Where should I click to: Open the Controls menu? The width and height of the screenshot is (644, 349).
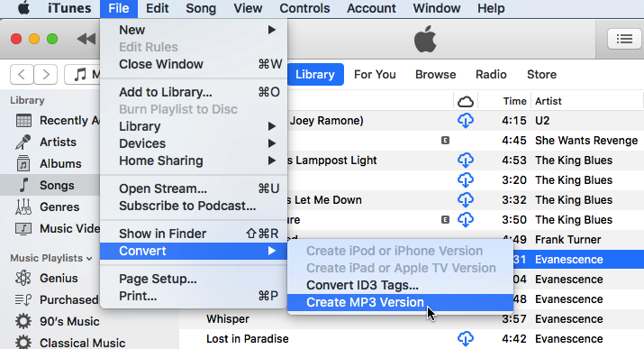[x=304, y=8]
